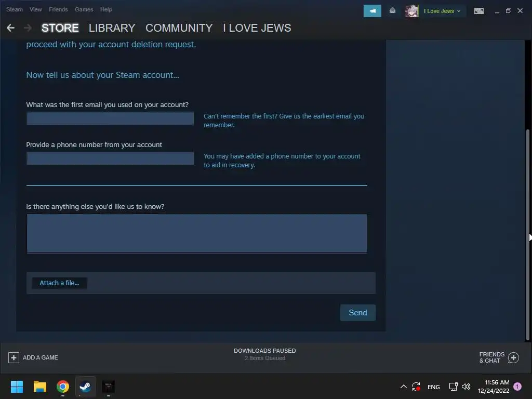This screenshot has width=532, height=399.
Task: Click the sync tray icon with red dot
Action: (416, 387)
